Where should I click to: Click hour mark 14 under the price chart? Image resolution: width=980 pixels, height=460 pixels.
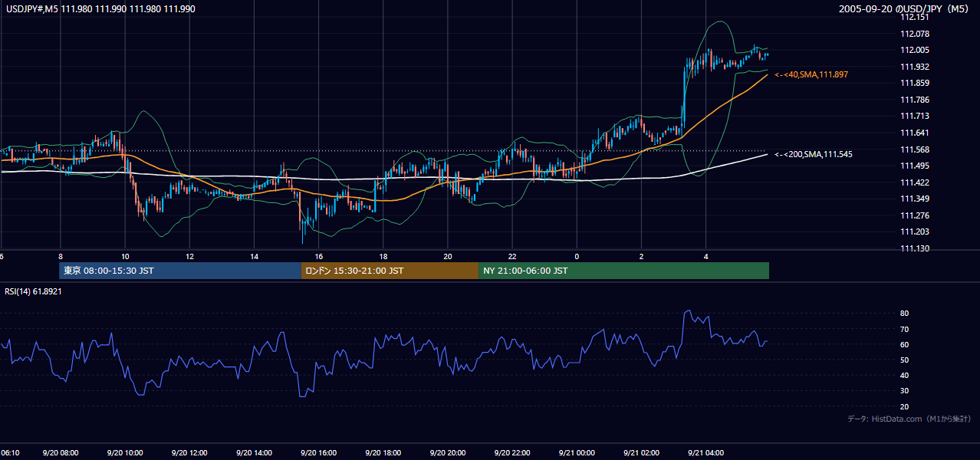point(254,257)
